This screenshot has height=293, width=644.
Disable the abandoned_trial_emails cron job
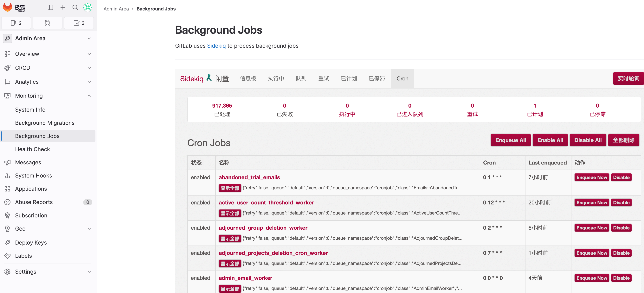(621, 177)
